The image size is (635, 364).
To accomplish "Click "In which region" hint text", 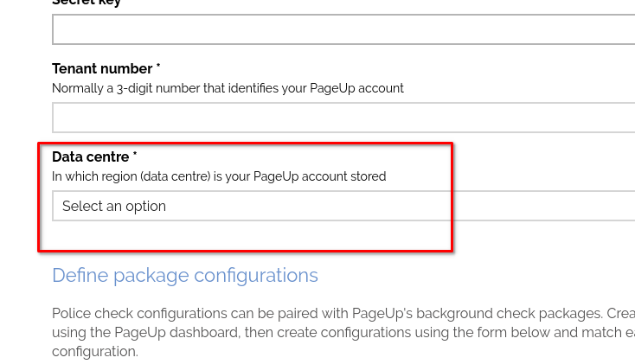I will (93, 176).
